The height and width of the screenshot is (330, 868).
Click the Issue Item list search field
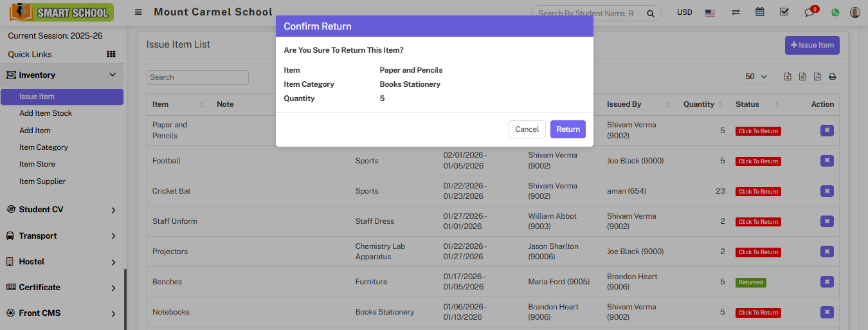pyautogui.click(x=197, y=77)
